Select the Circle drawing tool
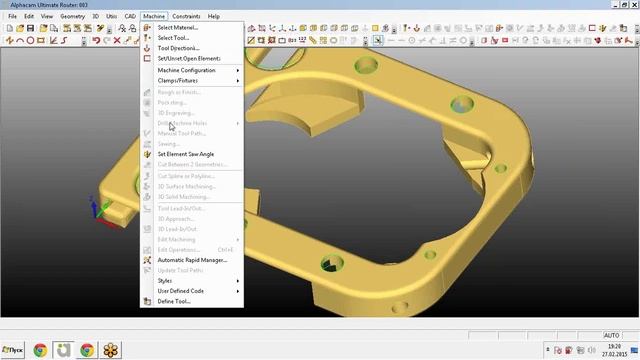Image resolution: width=640 pixels, height=360 pixels. (30, 40)
